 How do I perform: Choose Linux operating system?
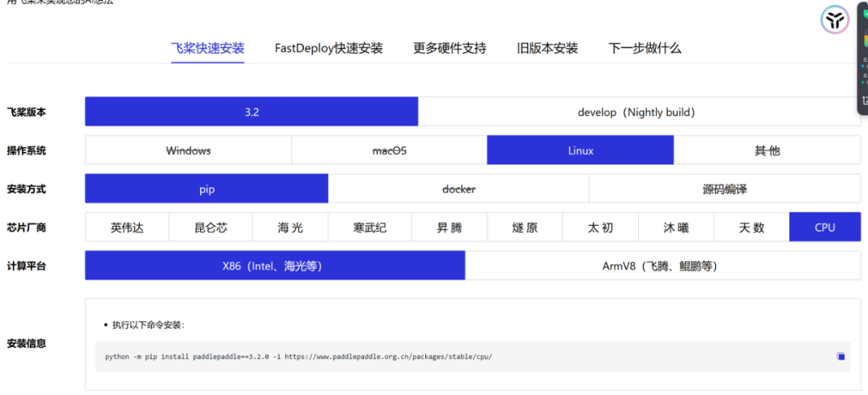coord(581,150)
